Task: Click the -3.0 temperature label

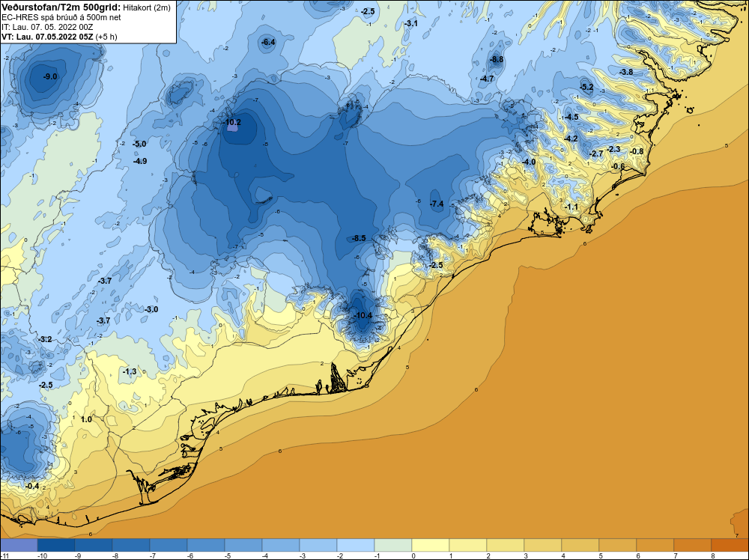Action: point(151,309)
